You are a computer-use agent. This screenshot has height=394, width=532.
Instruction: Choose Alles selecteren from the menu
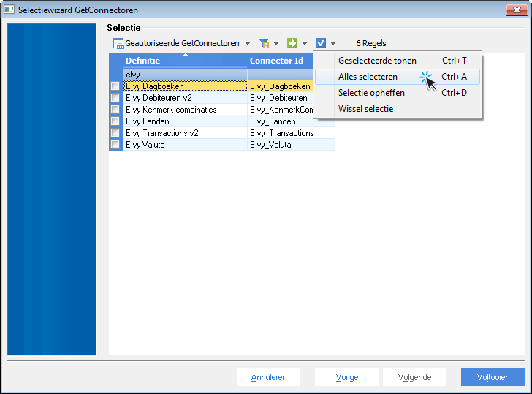point(368,77)
